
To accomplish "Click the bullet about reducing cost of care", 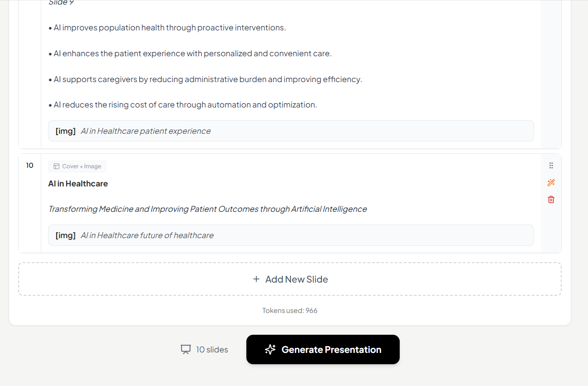I will 183,105.
